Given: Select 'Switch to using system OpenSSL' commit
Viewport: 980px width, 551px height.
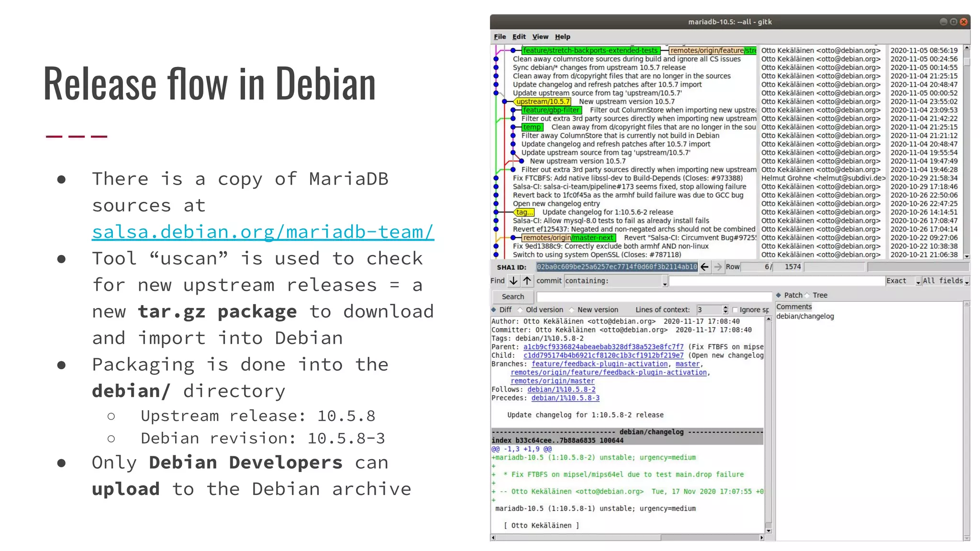Looking at the screenshot, I should 597,255.
